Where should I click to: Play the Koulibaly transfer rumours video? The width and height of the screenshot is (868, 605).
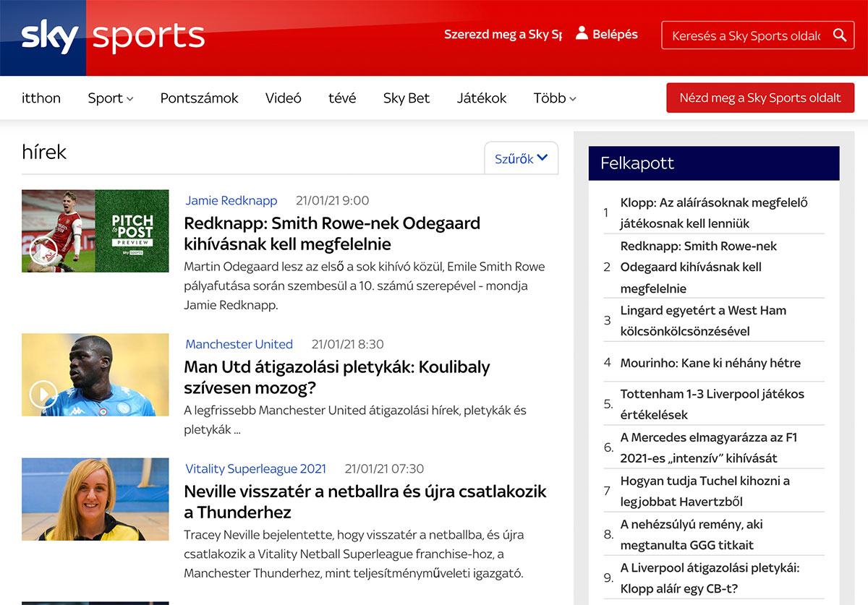(x=43, y=395)
